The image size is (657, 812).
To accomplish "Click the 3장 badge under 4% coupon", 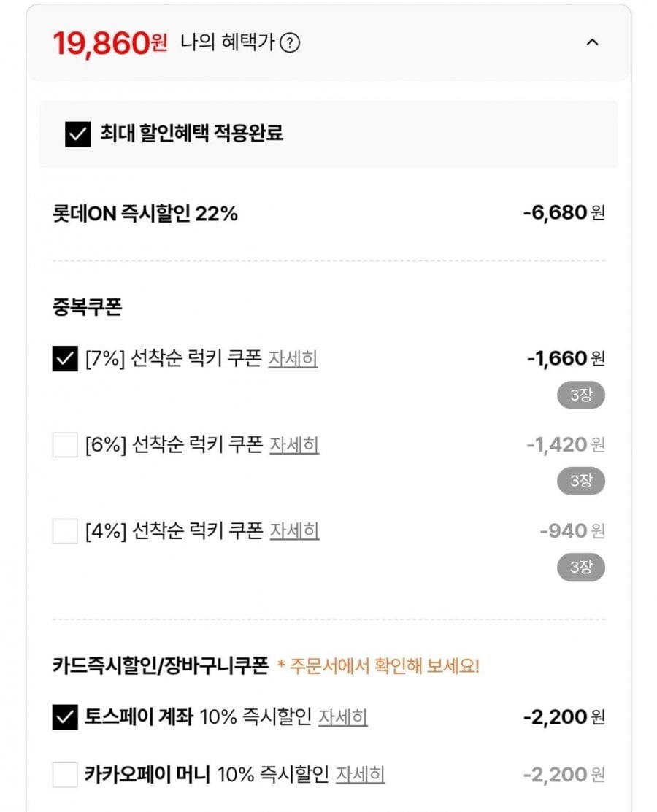I will click(581, 567).
